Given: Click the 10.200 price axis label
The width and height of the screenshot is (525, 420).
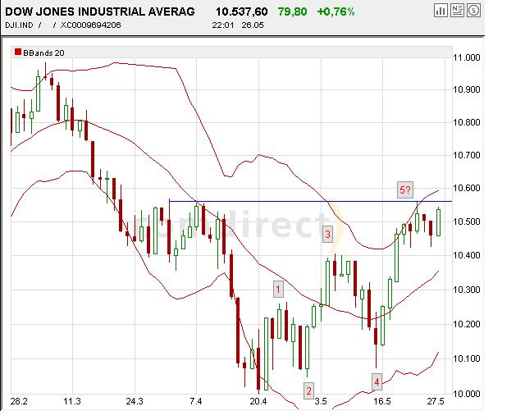Looking at the screenshot, I should coord(467,324).
